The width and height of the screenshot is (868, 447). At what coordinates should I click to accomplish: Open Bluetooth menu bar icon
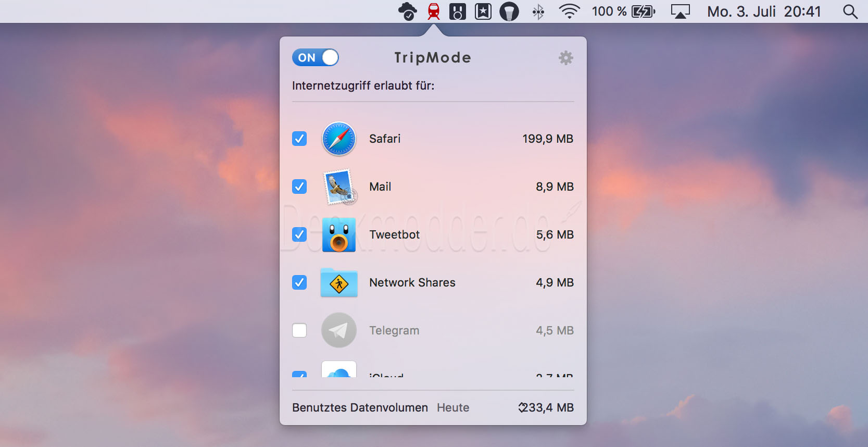click(538, 11)
